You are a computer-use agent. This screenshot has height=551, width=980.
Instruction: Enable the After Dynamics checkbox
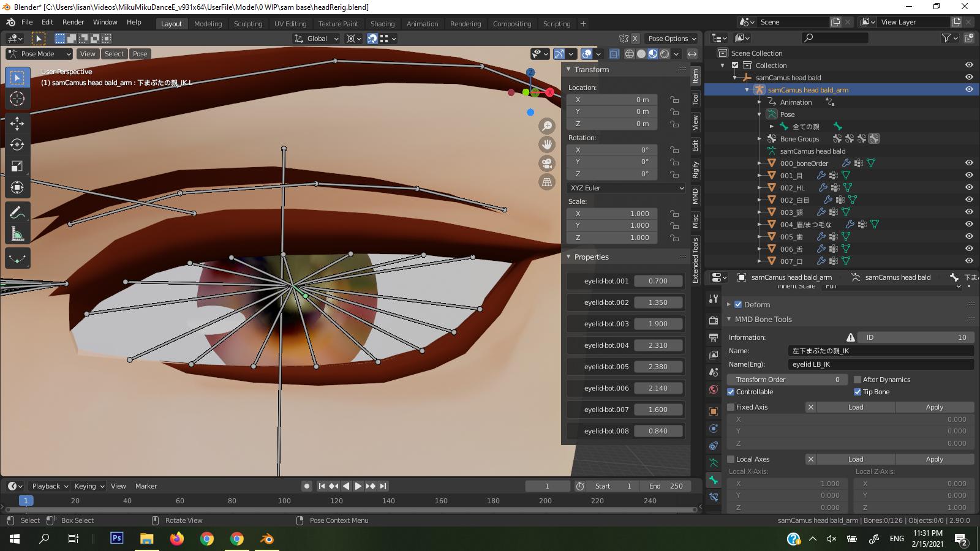[x=858, y=380]
